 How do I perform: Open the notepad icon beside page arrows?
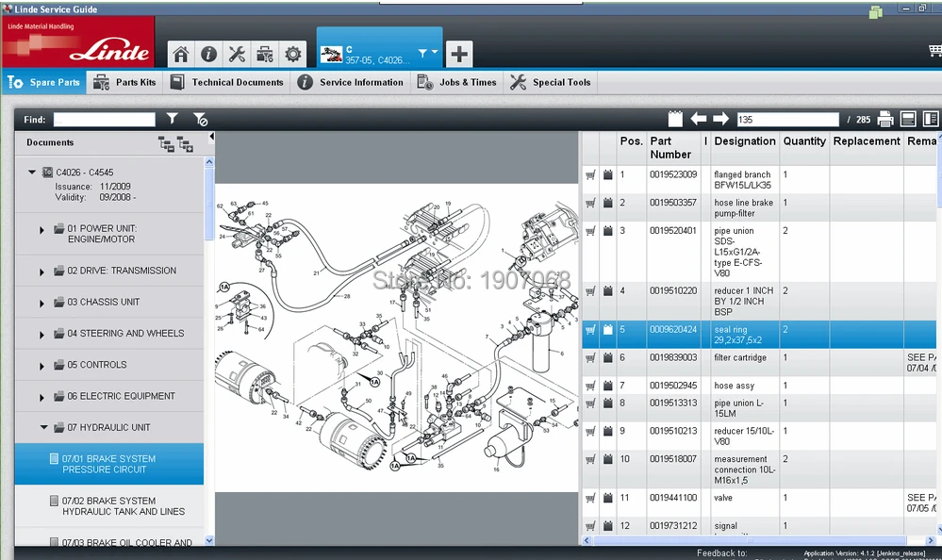[675, 119]
